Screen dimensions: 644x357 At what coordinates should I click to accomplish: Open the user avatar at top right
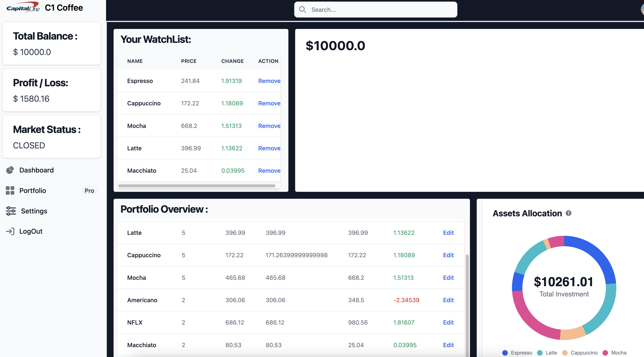point(642,9)
